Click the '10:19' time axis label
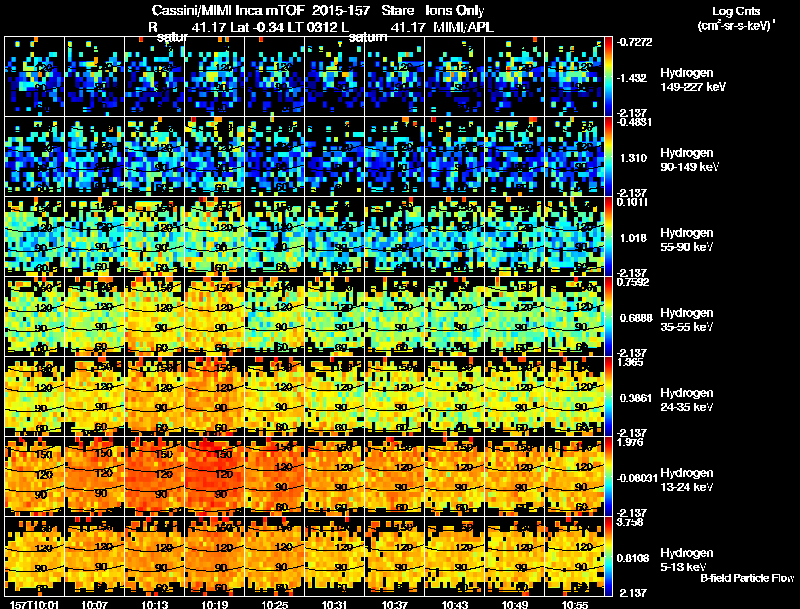Image resolution: width=800 pixels, height=609 pixels. 214,604
